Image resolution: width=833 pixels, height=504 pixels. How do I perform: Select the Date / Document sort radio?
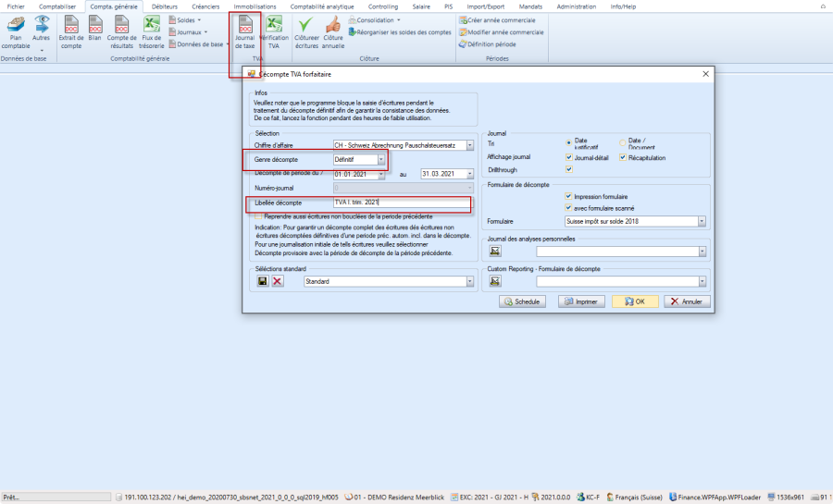point(622,142)
